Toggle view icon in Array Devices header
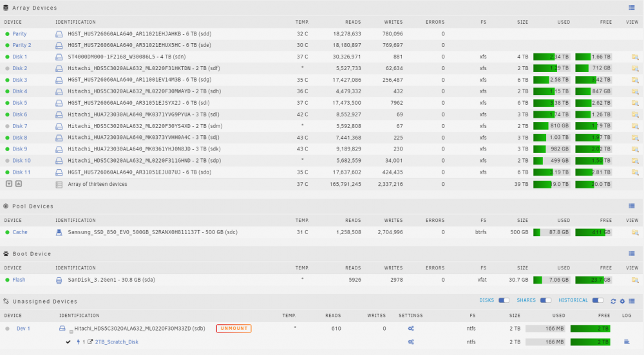644x355 pixels. coord(632,8)
